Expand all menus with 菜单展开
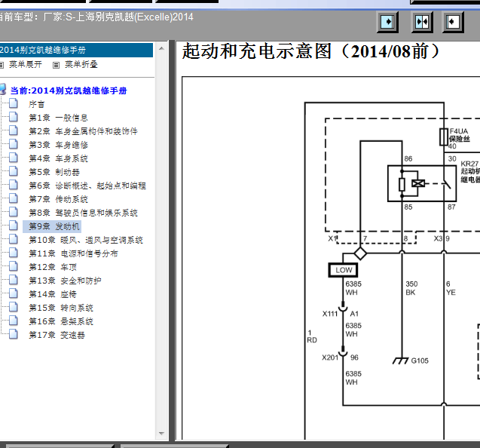Screen dimensions: 480x448 [25, 65]
